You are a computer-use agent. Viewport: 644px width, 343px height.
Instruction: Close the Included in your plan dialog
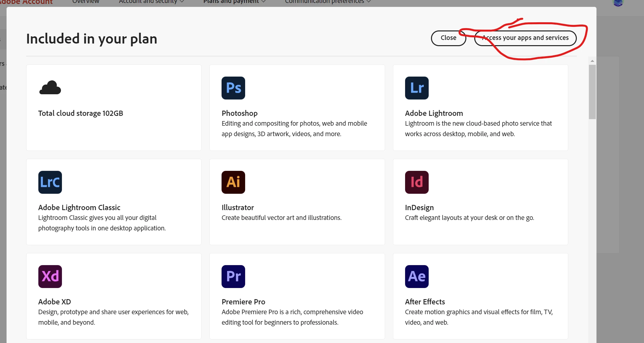point(448,38)
